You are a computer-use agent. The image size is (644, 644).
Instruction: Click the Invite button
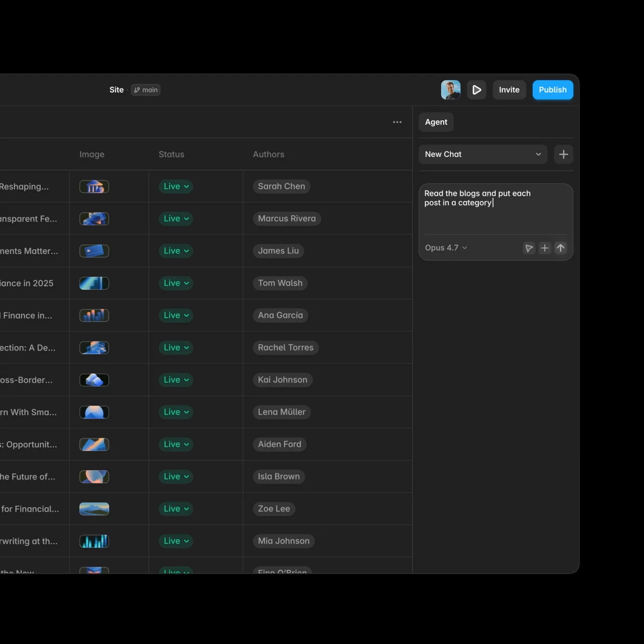(x=509, y=90)
